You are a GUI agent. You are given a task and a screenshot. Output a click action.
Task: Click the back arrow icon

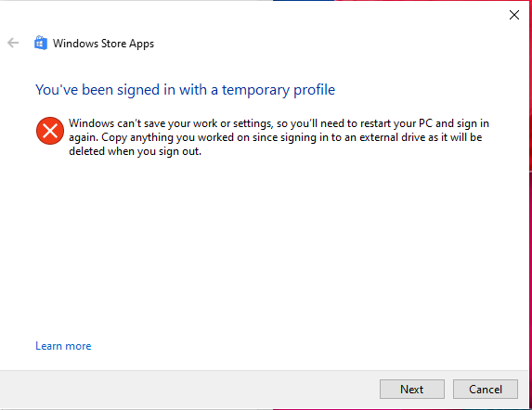tap(13, 43)
